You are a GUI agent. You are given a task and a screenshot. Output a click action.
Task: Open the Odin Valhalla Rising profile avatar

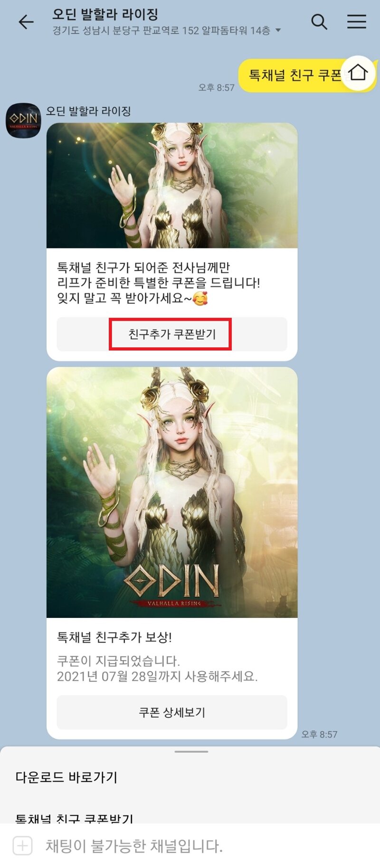click(x=23, y=121)
